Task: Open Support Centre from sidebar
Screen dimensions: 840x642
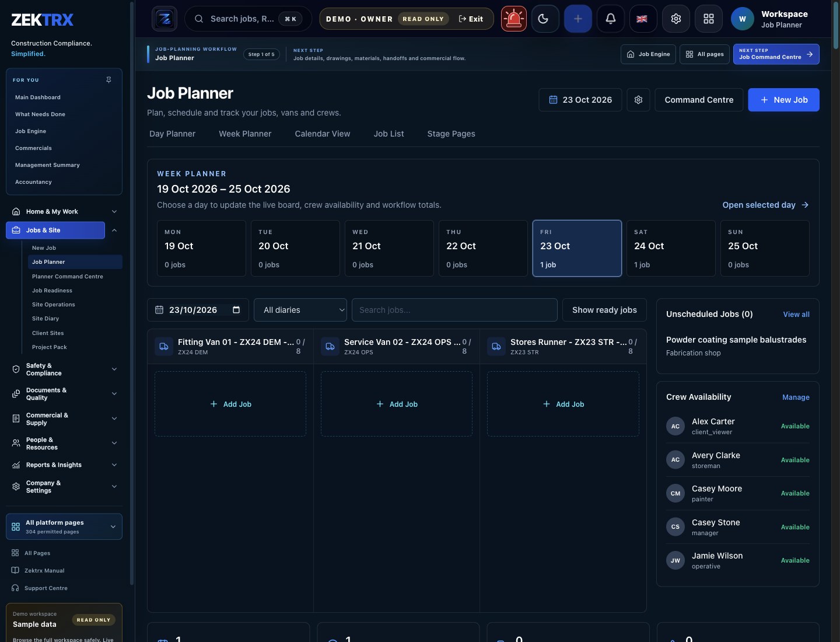Action: 46,588
